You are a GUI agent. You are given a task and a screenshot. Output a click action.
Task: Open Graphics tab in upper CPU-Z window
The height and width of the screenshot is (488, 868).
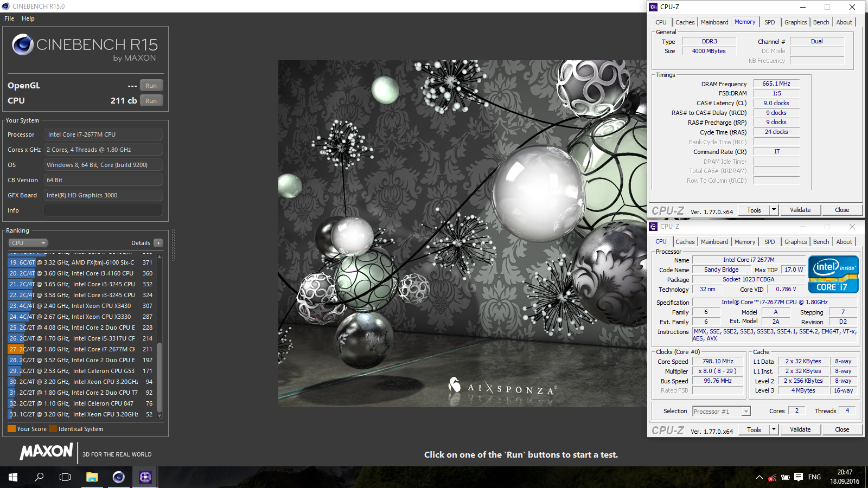click(x=795, y=22)
